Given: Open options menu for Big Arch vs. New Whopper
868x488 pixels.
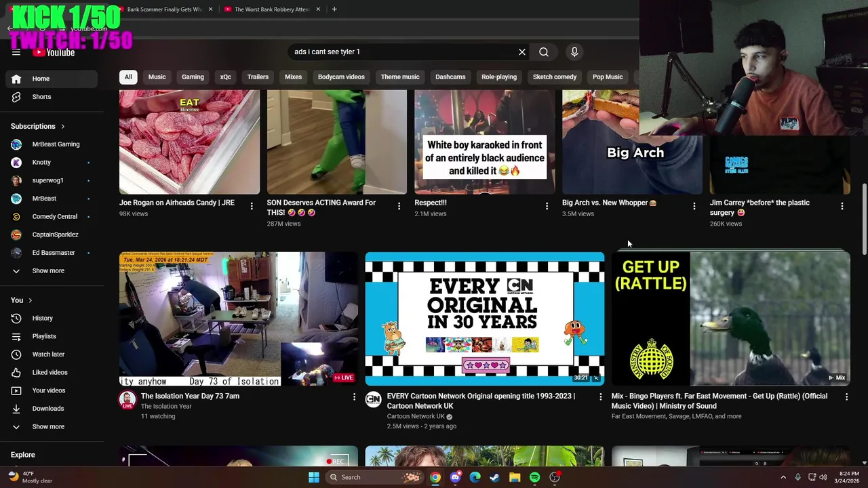Looking at the screenshot, I should pos(694,206).
